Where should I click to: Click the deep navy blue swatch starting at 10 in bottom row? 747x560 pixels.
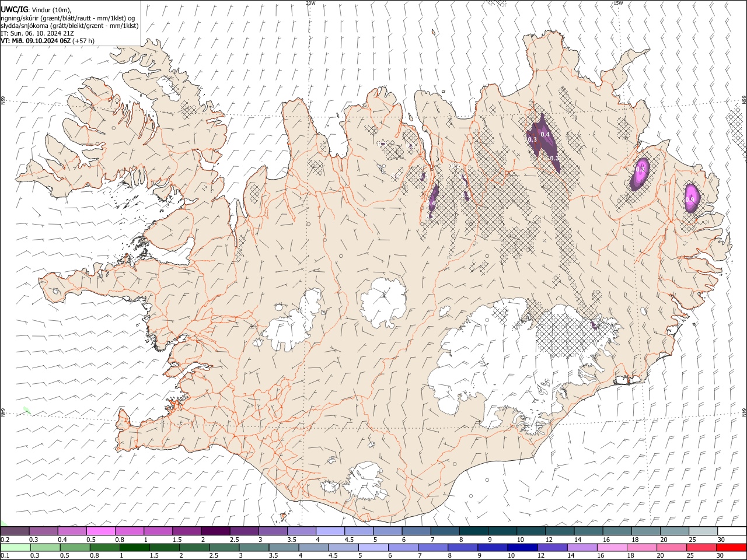tap(522, 548)
